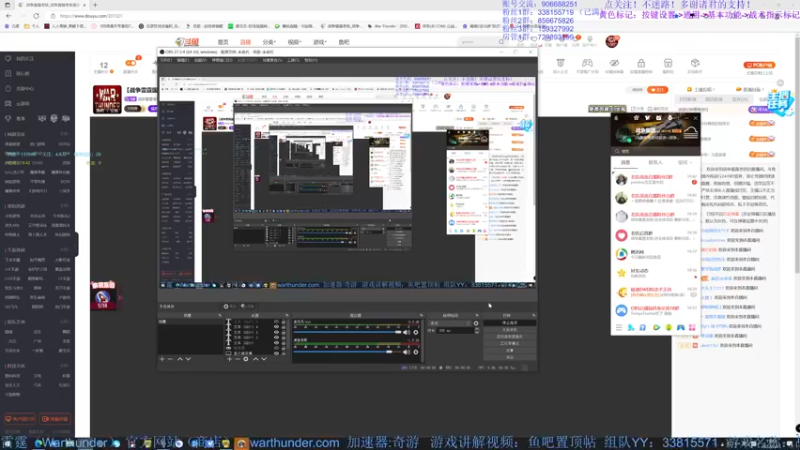Lock the display capture source in OBS

pyautogui.click(x=284, y=353)
